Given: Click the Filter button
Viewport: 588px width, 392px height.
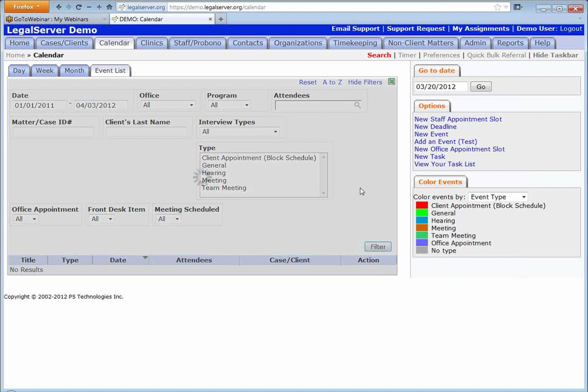Looking at the screenshot, I should tap(378, 247).
